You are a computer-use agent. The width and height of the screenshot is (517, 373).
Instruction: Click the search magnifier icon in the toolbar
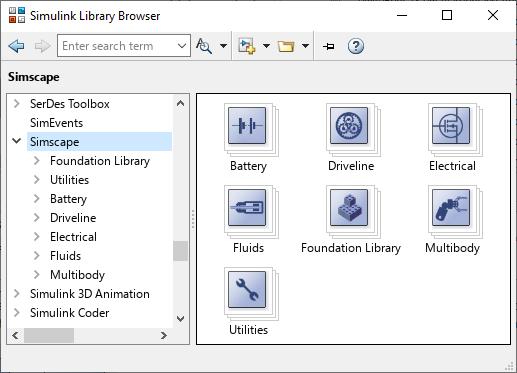tap(204, 46)
